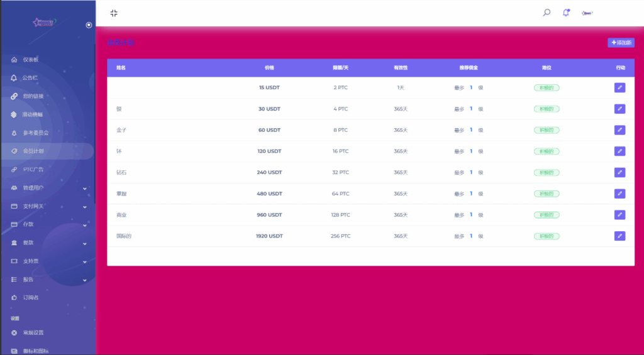The width and height of the screenshot is (644, 355).
Task: Open the notifications bell in header
Action: pos(566,13)
